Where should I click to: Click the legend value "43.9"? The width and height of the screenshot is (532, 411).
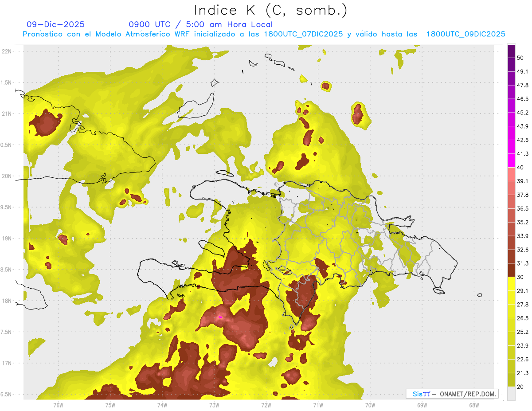click(x=523, y=126)
